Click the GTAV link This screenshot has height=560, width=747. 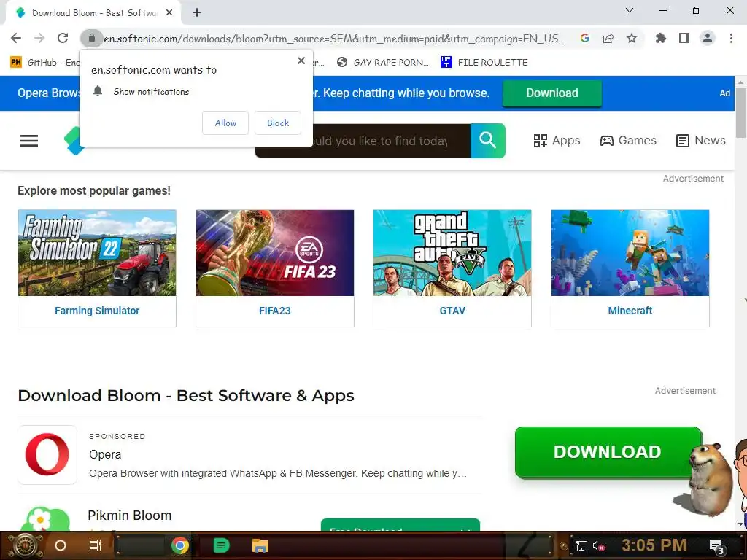coord(452,311)
